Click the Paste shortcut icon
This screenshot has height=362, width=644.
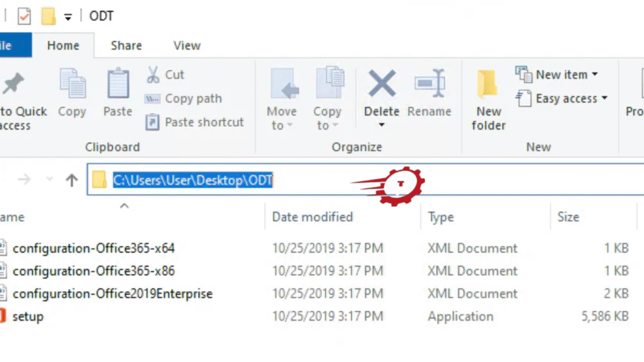[153, 122]
